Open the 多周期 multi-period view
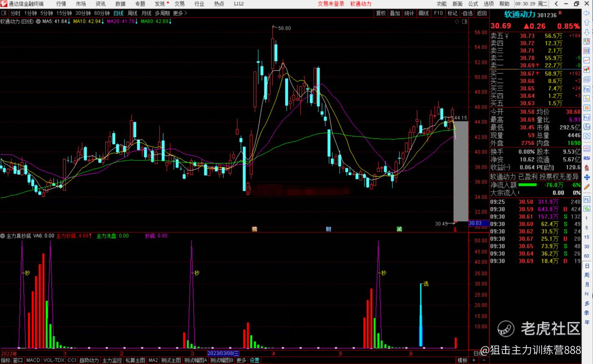593x364 pixels. click(x=162, y=13)
